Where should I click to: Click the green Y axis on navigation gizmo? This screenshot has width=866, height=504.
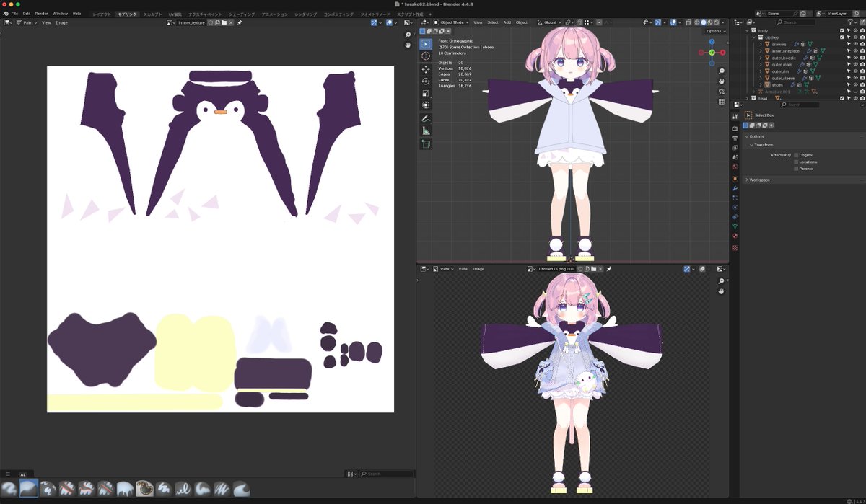(x=712, y=53)
